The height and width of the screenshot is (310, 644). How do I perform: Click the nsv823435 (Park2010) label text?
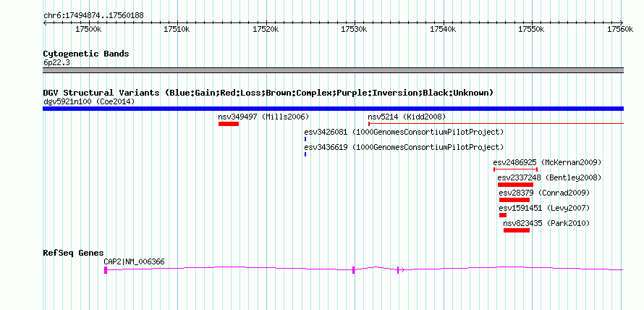pyautogui.click(x=546, y=223)
